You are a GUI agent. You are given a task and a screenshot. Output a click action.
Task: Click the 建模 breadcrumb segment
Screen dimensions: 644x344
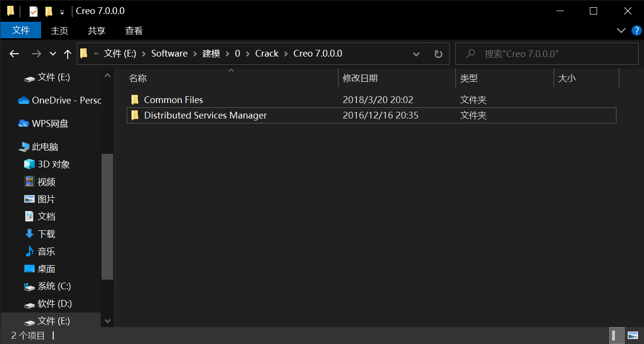pyautogui.click(x=211, y=54)
